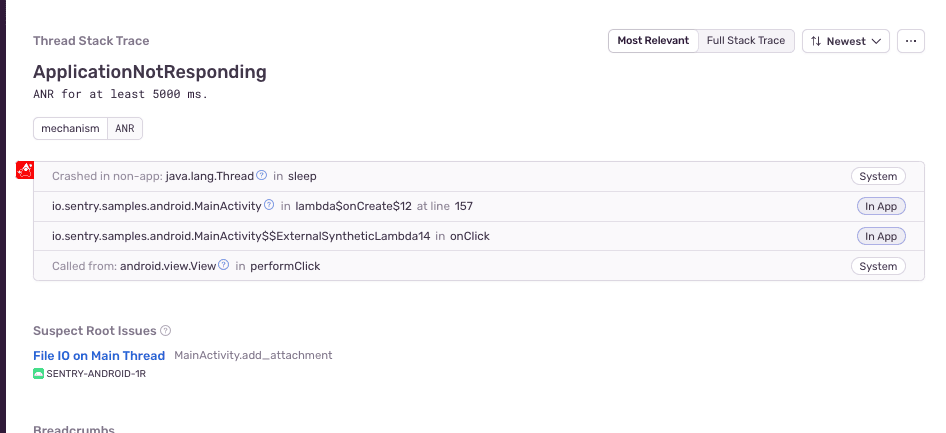
Task: Click the mechanism tag pill
Action: tap(70, 129)
